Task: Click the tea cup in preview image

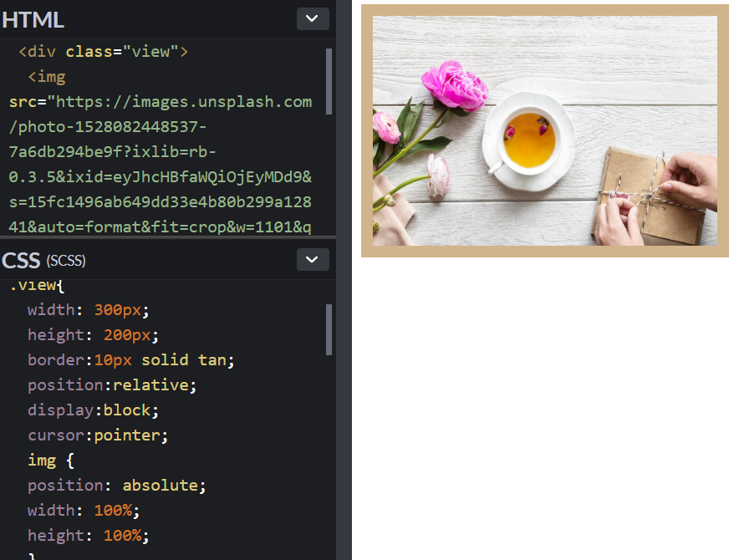Action: coord(529,140)
